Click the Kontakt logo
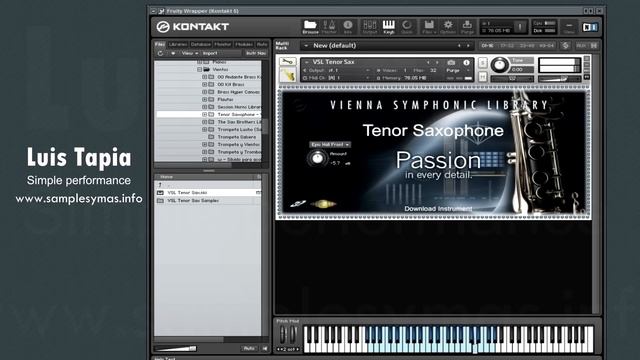Screen dimensions: 640x360 click(x=193, y=27)
